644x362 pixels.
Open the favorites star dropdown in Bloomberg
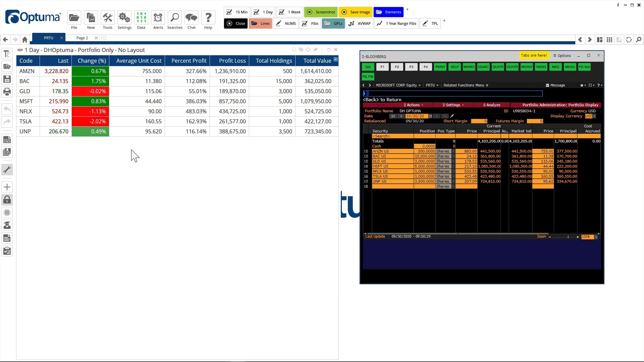pos(583,85)
